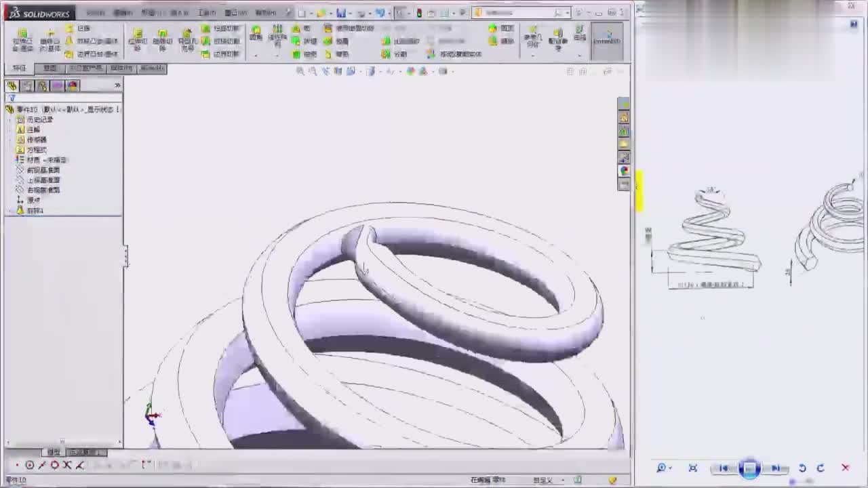Select the Revolved Cut tool
868x488 pixels.
pos(162,40)
